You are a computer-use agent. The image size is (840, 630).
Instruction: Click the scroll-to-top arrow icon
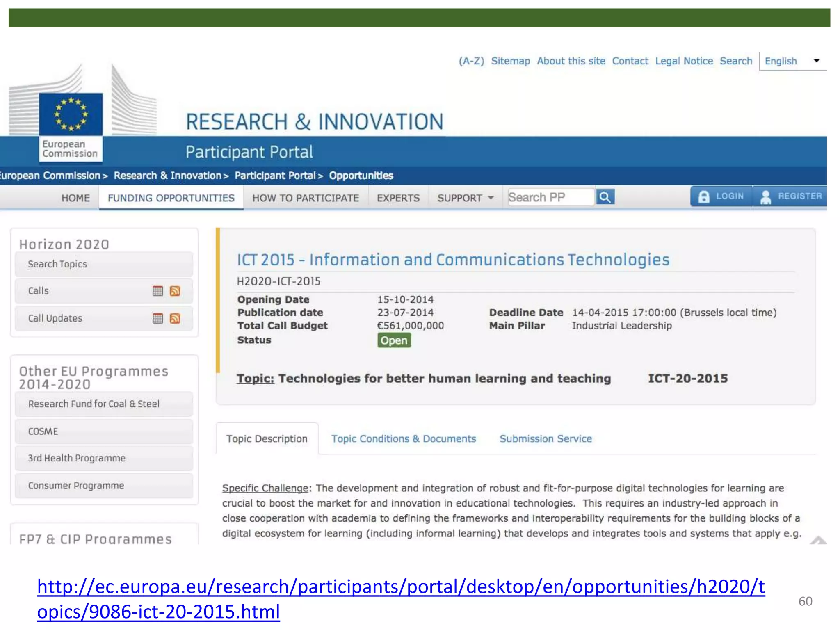click(818, 540)
